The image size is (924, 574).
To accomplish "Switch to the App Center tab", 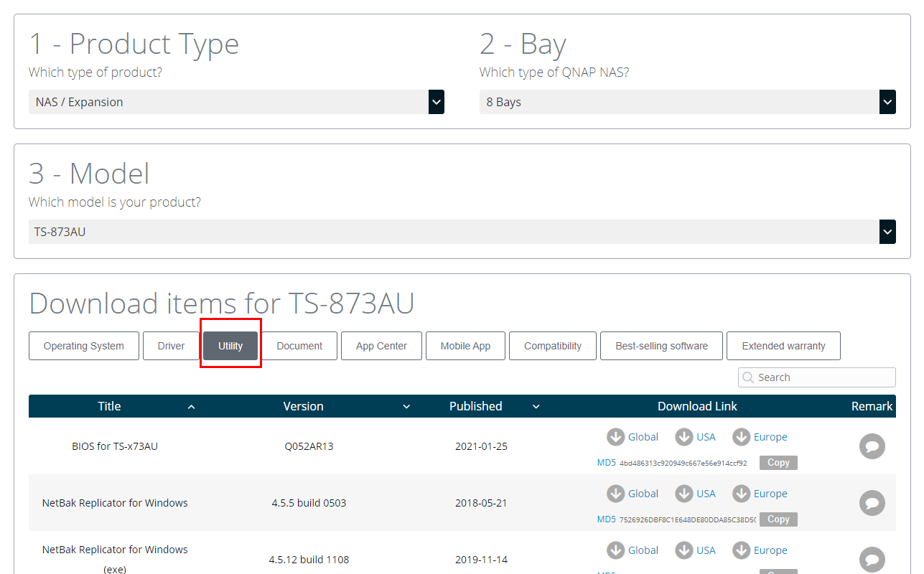I will tap(381, 346).
